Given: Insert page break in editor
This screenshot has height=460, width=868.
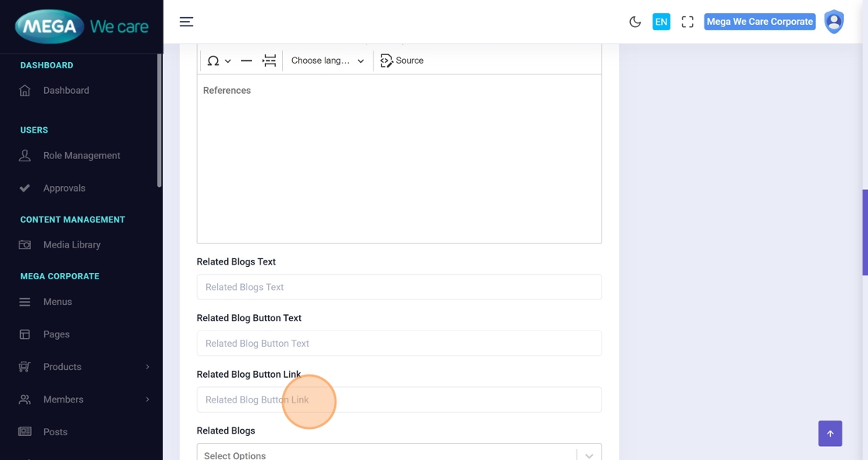Looking at the screenshot, I should point(269,61).
